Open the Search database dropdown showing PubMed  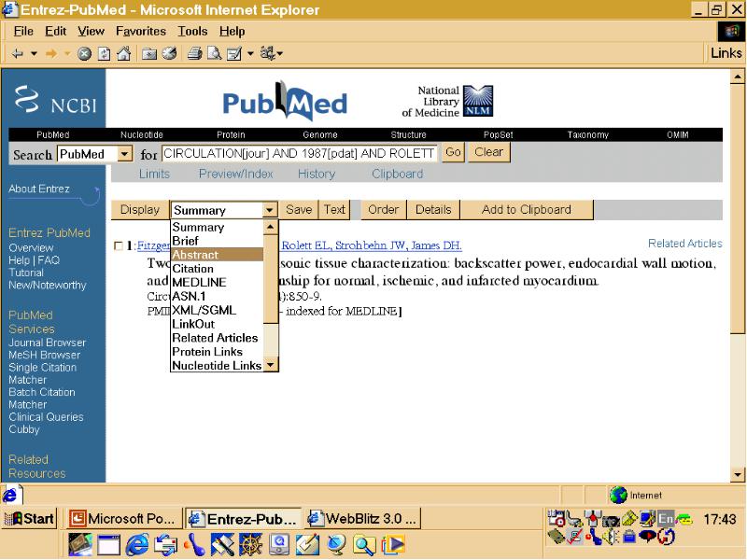tap(95, 154)
